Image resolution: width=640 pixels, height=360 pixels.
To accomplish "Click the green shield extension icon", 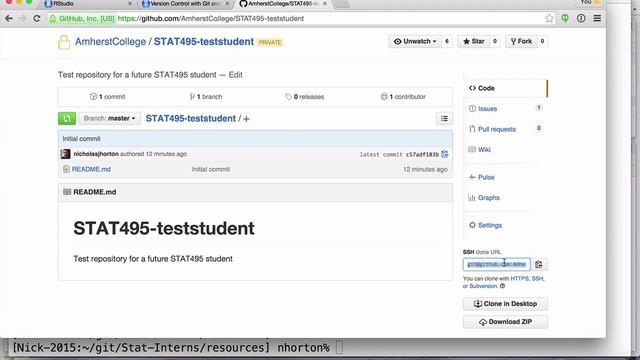I will (565, 18).
